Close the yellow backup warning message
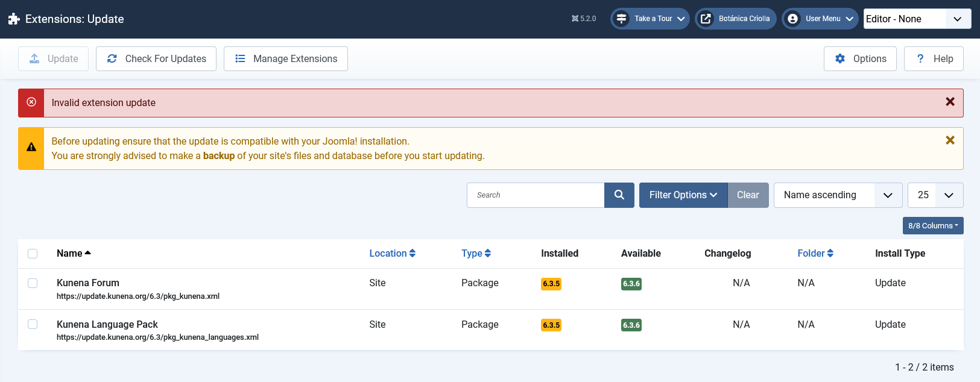 click(x=950, y=140)
